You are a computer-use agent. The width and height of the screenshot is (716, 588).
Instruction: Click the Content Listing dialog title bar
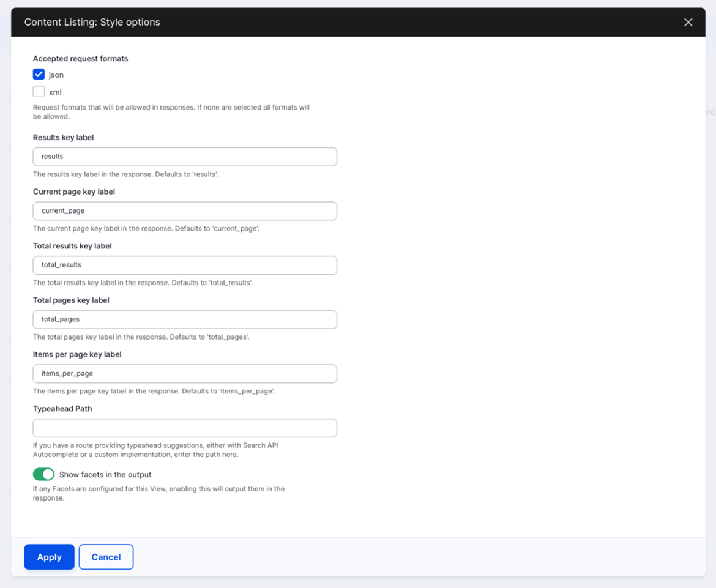point(92,22)
